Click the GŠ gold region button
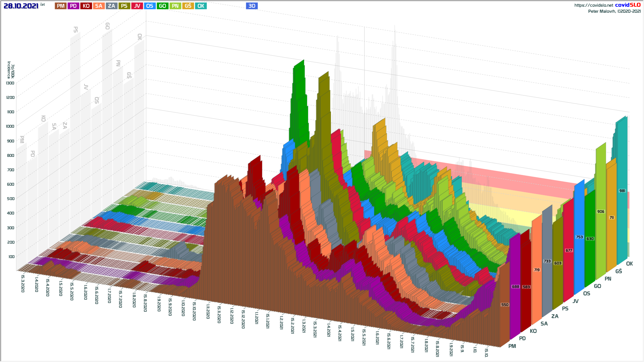Image resolution: width=644 pixels, height=362 pixels. [188, 6]
